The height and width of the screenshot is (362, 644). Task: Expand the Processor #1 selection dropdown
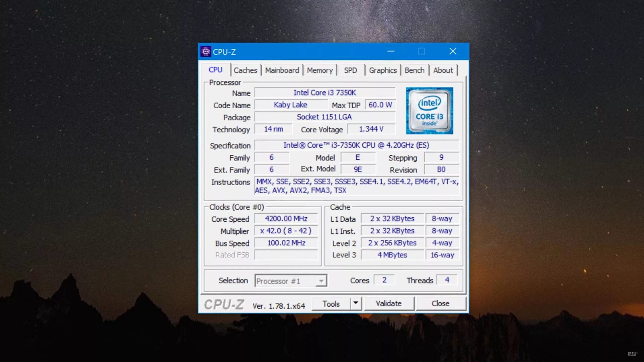pos(321,281)
